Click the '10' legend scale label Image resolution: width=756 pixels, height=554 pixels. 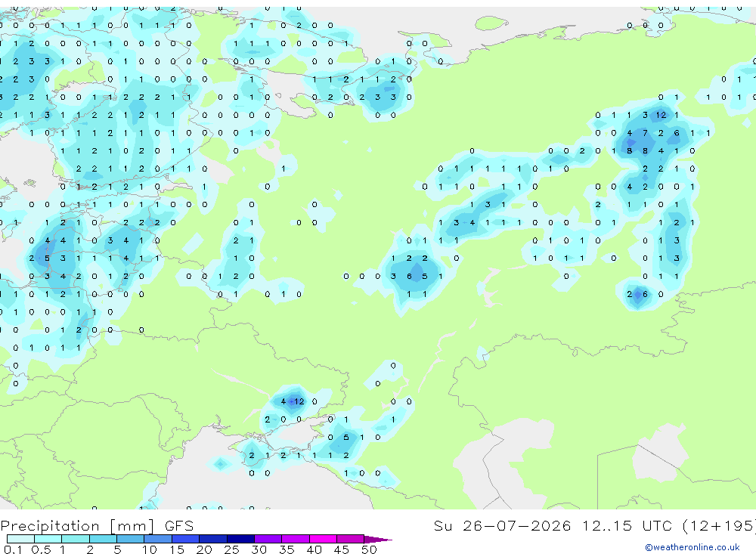150,549
